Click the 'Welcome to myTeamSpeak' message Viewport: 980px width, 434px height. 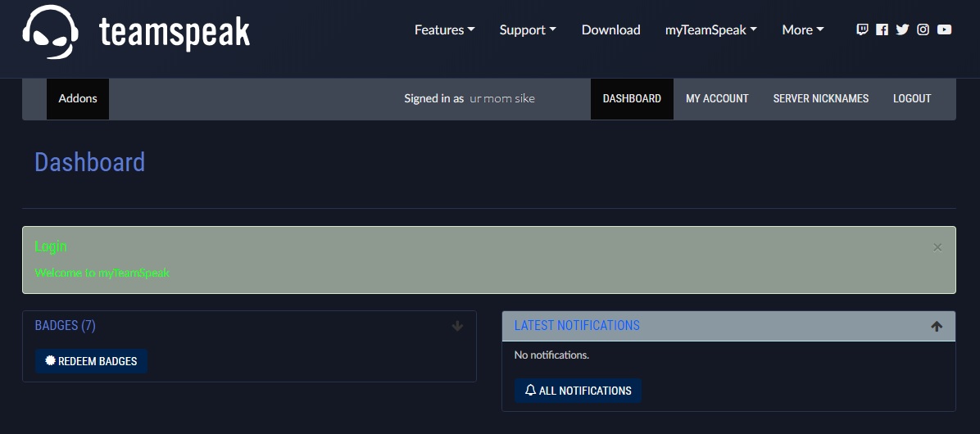click(102, 273)
